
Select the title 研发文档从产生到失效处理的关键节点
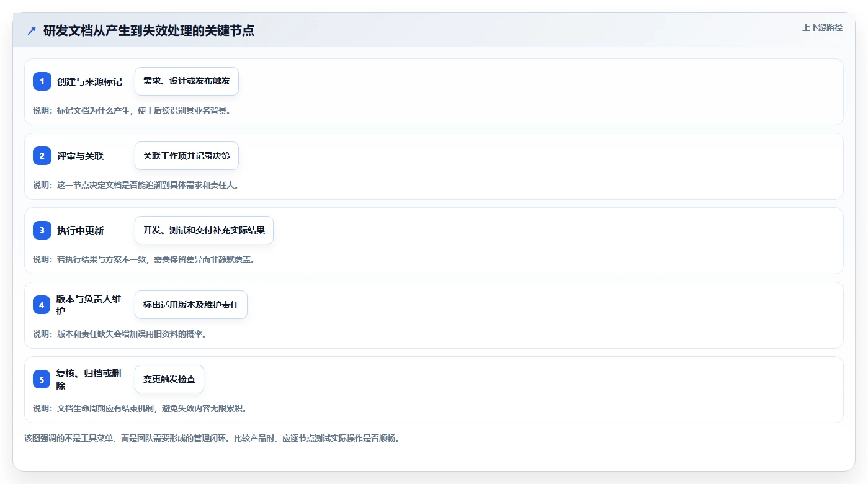149,30
